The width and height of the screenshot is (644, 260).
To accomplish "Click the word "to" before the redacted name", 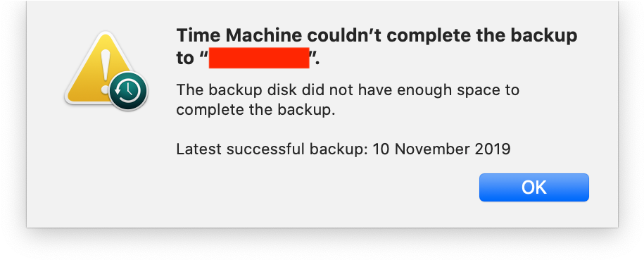I will click(185, 58).
